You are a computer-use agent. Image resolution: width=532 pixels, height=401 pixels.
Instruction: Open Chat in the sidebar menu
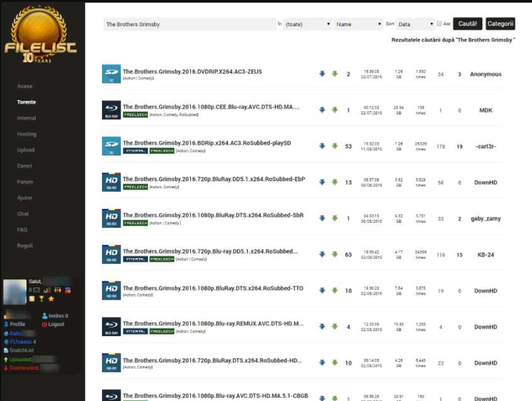click(23, 214)
